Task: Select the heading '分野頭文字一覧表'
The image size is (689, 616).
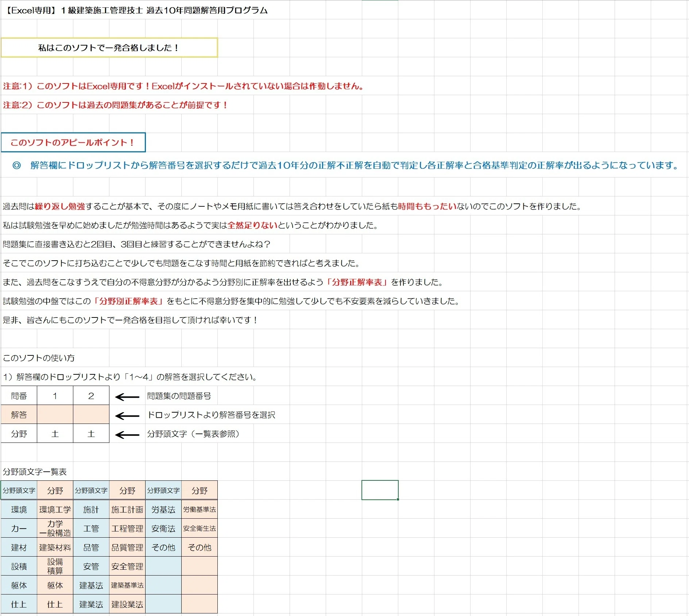Action: click(35, 472)
